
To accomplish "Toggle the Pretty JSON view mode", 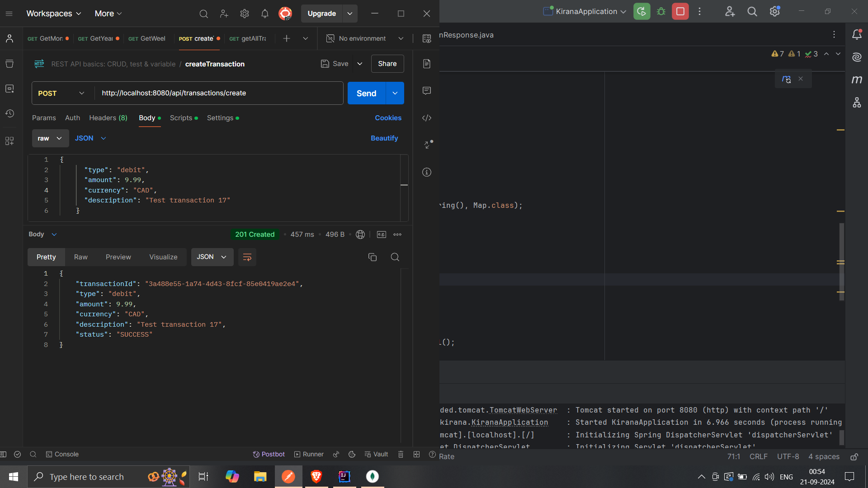I will [x=46, y=257].
